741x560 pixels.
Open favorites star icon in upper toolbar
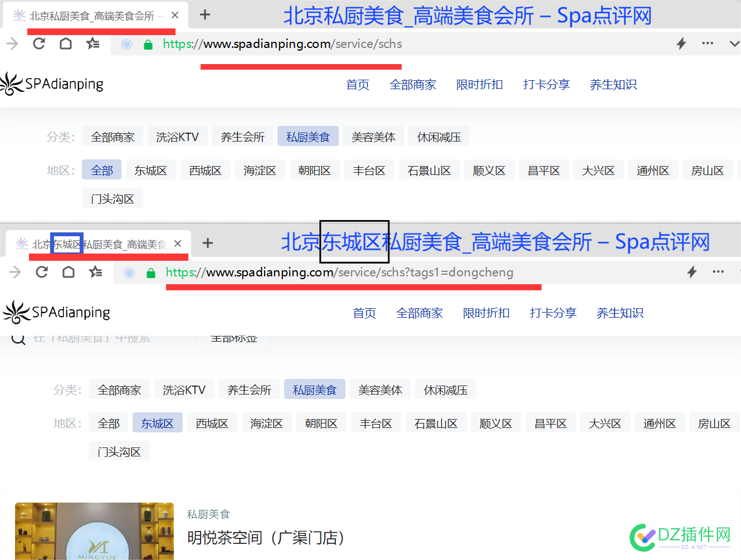coord(93,43)
